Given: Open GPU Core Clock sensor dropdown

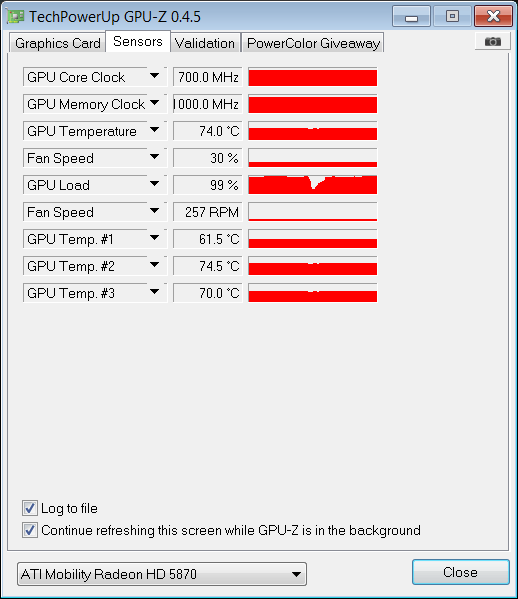Looking at the screenshot, I should [154, 76].
